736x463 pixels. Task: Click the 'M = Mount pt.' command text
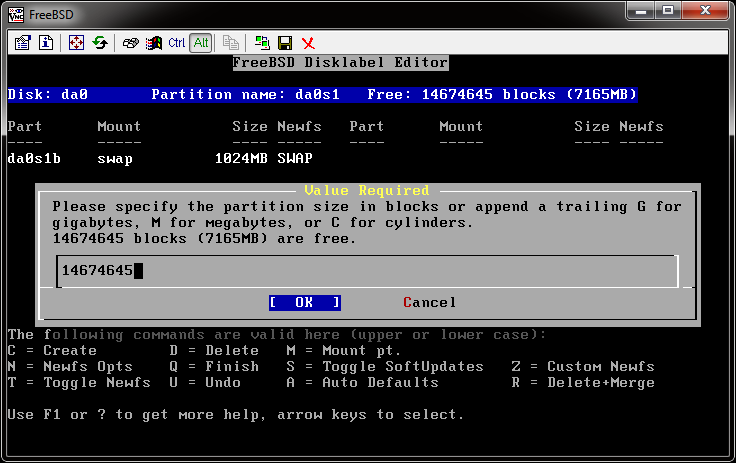point(344,350)
